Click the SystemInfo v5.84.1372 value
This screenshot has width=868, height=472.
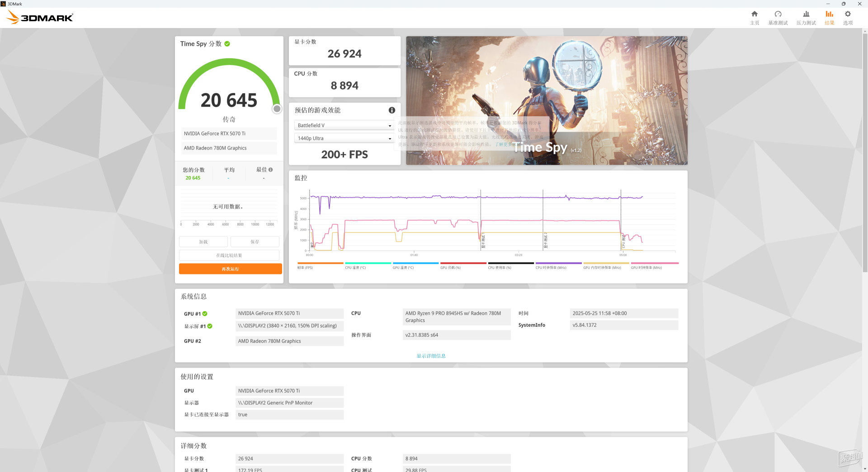624,325
